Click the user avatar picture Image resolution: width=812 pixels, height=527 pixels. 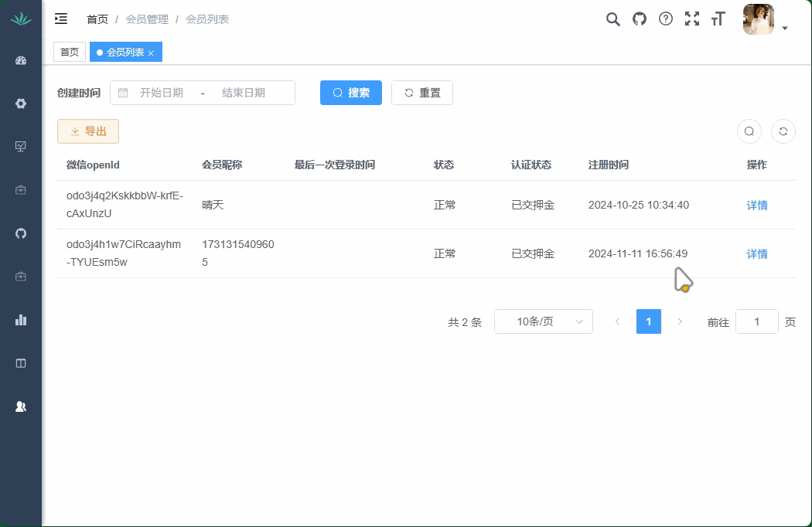758,19
